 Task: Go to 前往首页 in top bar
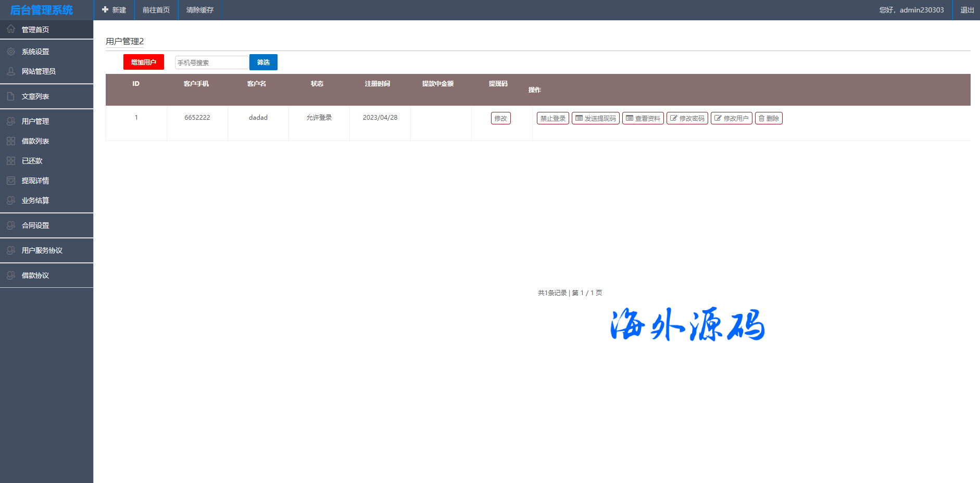156,10
